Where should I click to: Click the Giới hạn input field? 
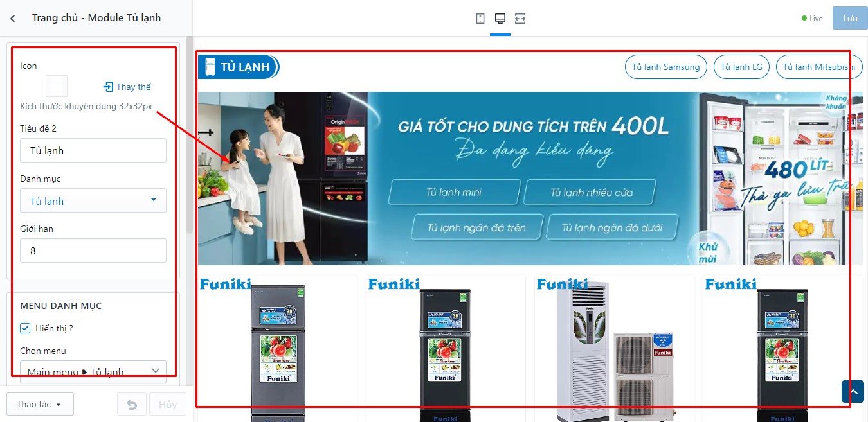(93, 251)
